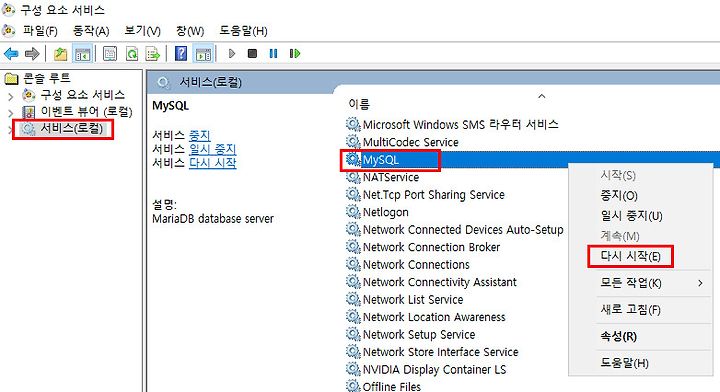Click the Export List toolbar icon
The image size is (720, 392).
[153, 54]
